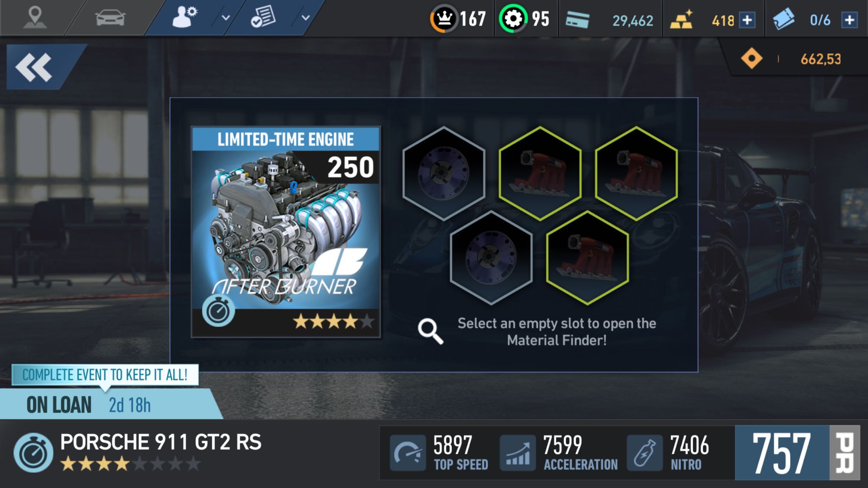Select the empty flywheel slot top-left
This screenshot has height=488, width=868.
click(444, 173)
